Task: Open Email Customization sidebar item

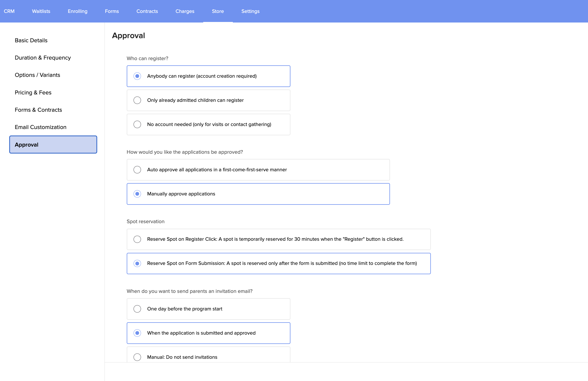Action: pos(41,127)
